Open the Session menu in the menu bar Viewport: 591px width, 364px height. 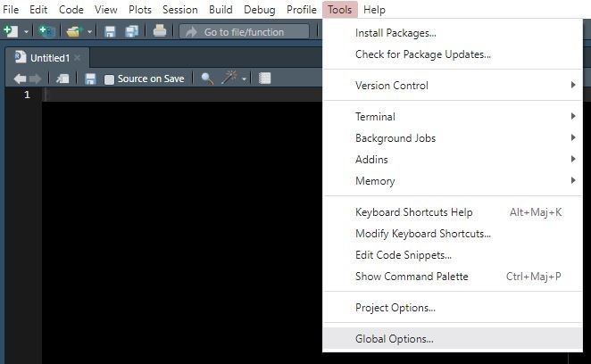pyautogui.click(x=179, y=10)
